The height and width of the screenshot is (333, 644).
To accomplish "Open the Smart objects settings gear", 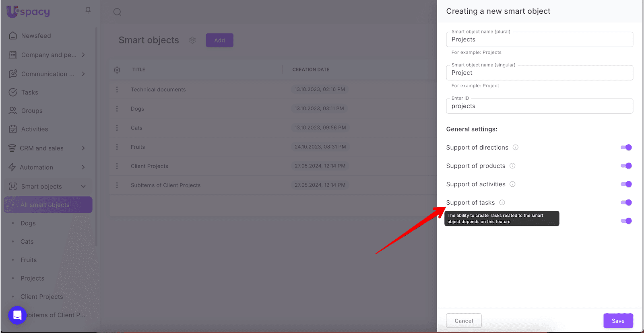I will point(192,40).
